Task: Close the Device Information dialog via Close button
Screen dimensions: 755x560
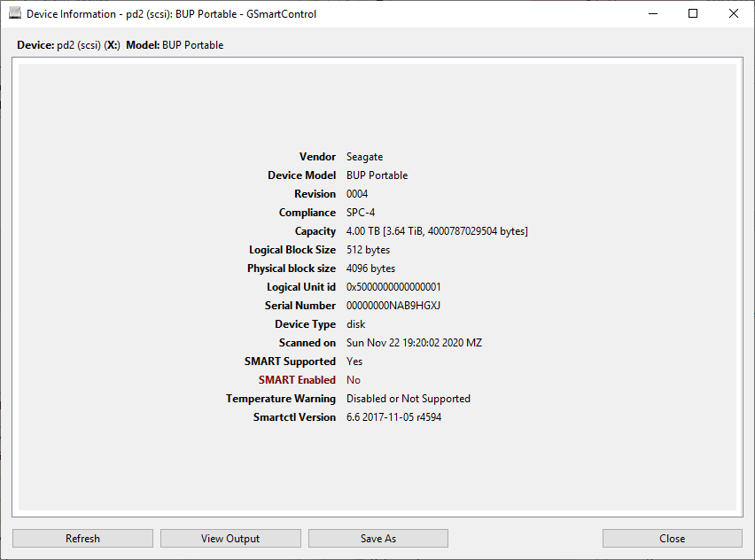Action: coord(673,539)
